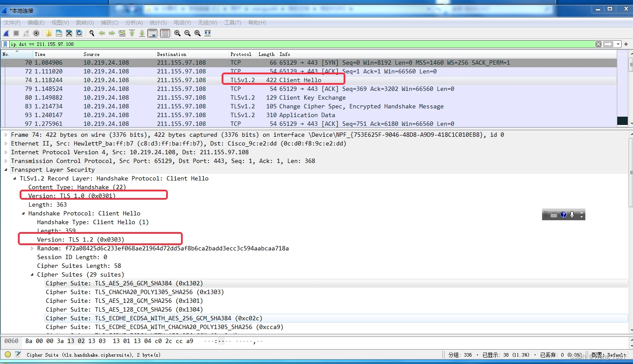Sort packets by the Destination column
The image size is (633, 364).
192,54
